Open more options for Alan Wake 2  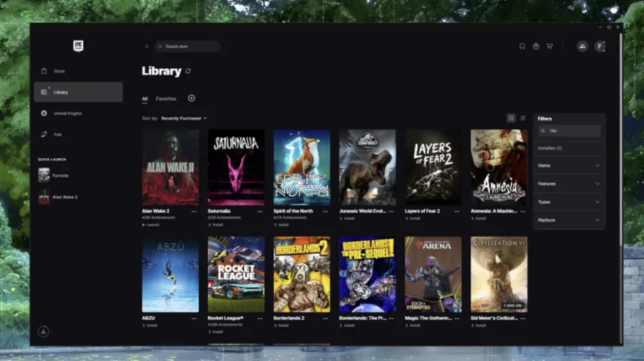point(194,211)
